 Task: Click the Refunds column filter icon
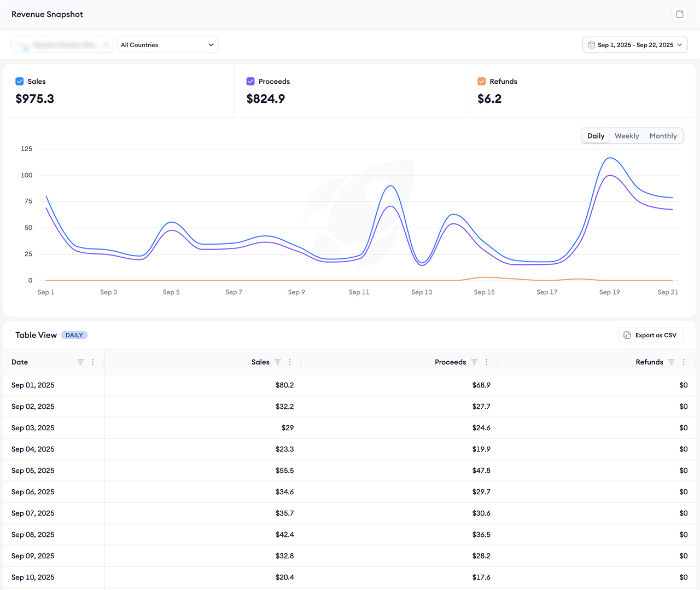[x=672, y=362]
